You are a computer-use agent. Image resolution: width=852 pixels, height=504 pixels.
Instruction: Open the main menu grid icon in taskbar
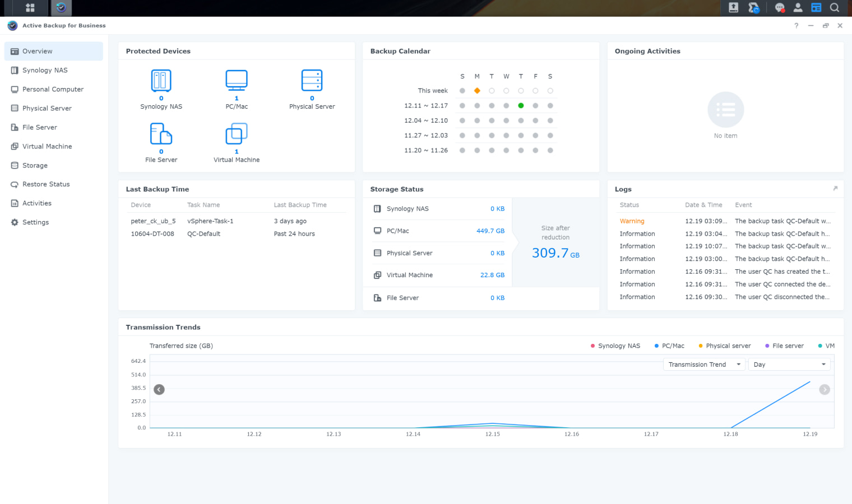point(30,8)
